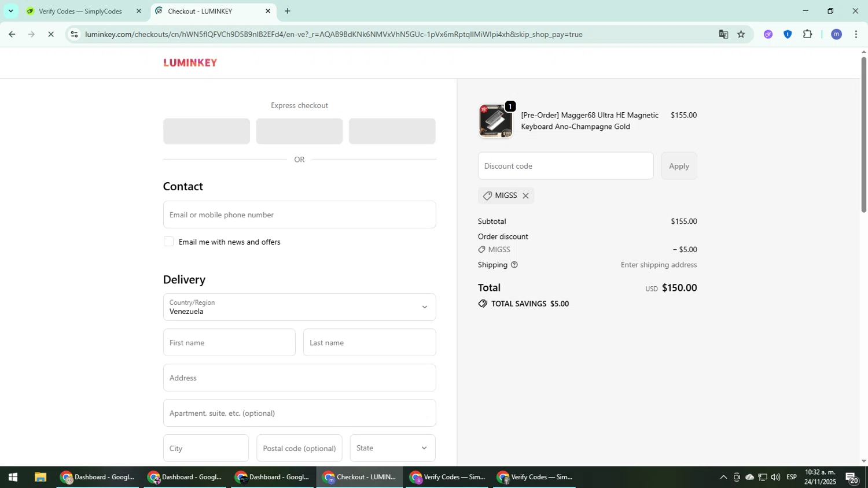Open the network icon in system tray
This screenshot has height=488, width=868.
pos(763,478)
